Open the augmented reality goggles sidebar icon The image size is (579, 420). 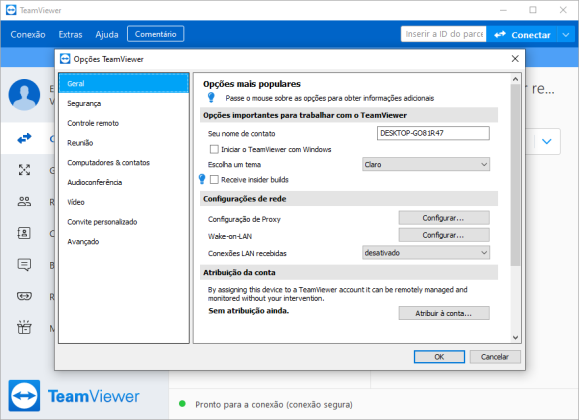point(24,296)
